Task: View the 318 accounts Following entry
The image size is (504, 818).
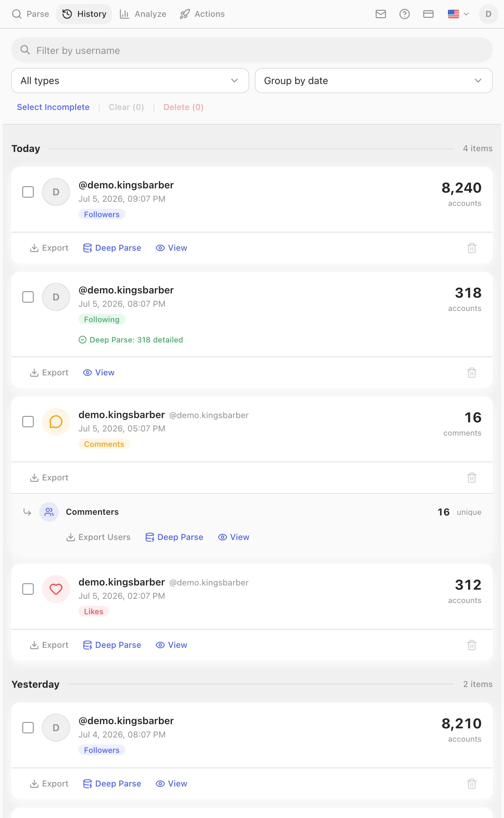Action: coord(99,373)
